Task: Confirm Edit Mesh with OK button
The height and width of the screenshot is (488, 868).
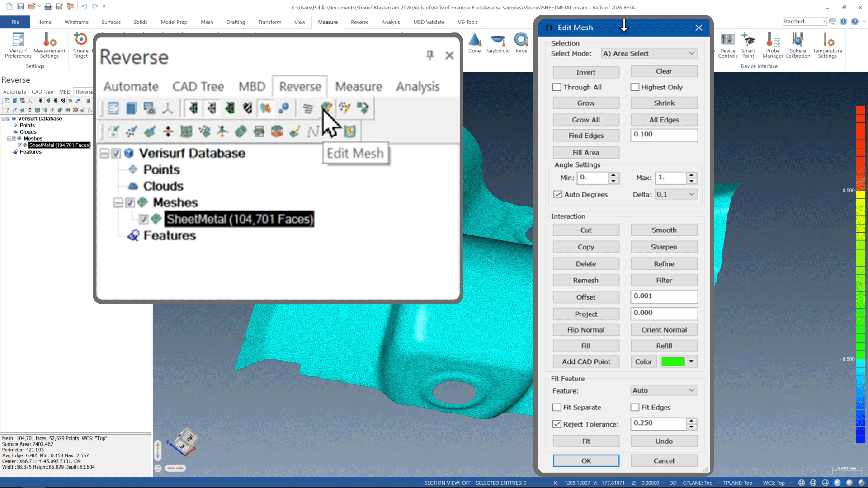Action: pos(586,461)
